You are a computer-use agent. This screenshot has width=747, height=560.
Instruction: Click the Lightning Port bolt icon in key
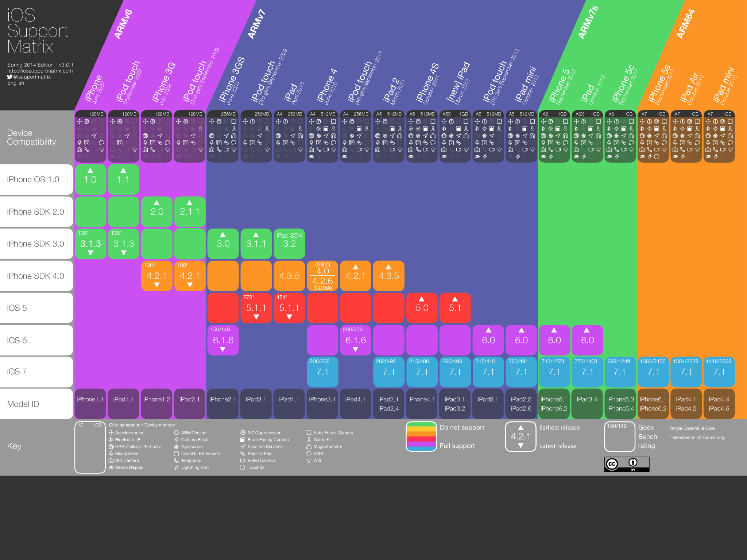[x=177, y=467]
